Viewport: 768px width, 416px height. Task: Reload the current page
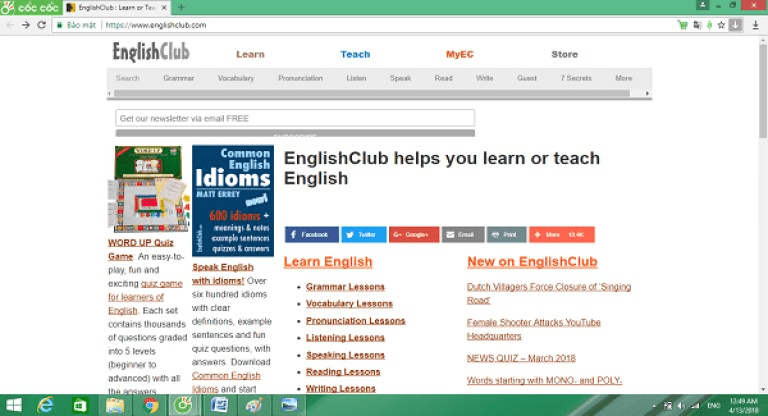42,25
